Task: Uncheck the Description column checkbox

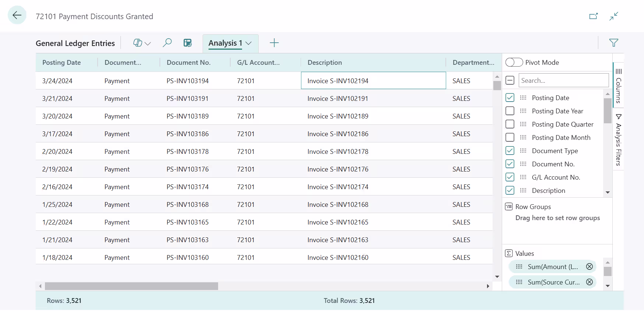Action: coord(510,191)
